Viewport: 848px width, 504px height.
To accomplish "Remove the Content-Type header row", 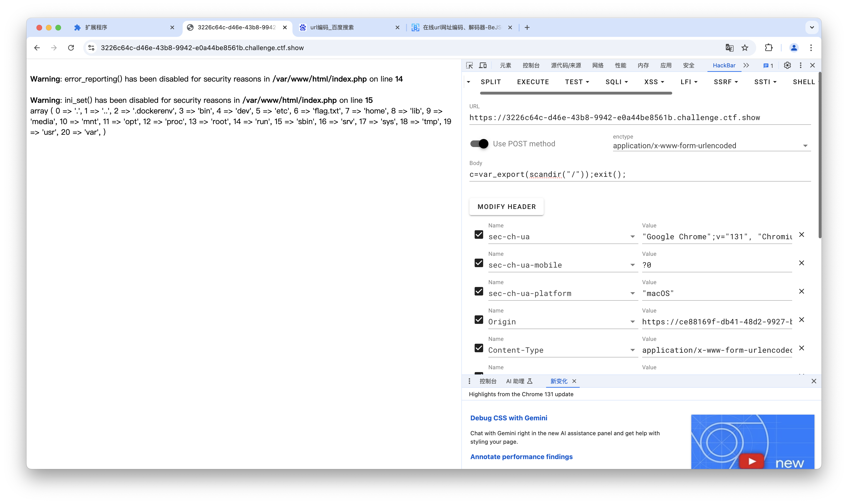I will 801,348.
